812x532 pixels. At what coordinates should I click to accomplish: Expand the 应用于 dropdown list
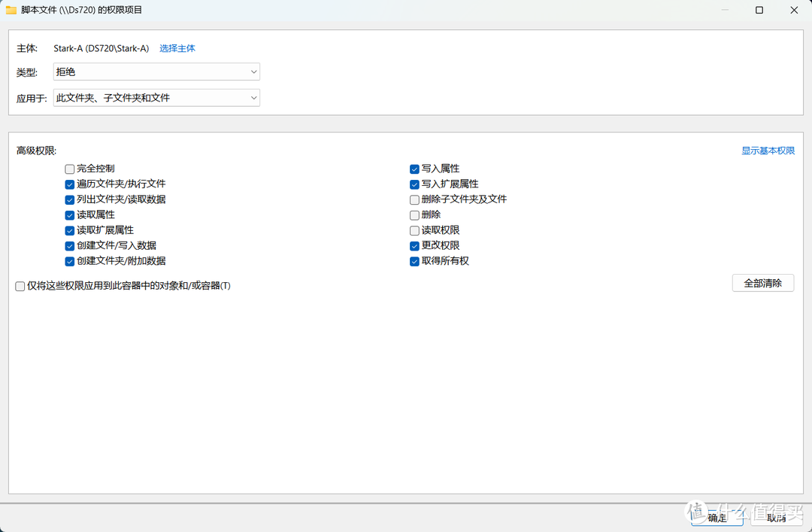pyautogui.click(x=156, y=98)
